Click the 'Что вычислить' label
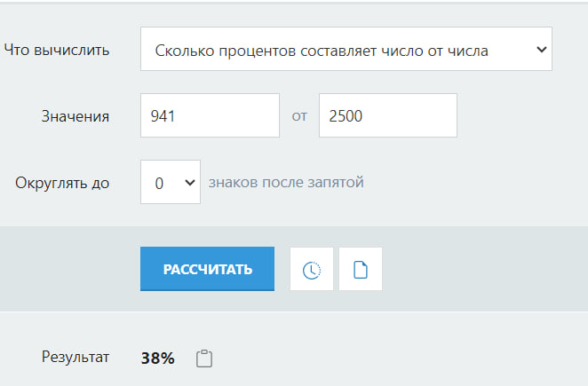 57,50
